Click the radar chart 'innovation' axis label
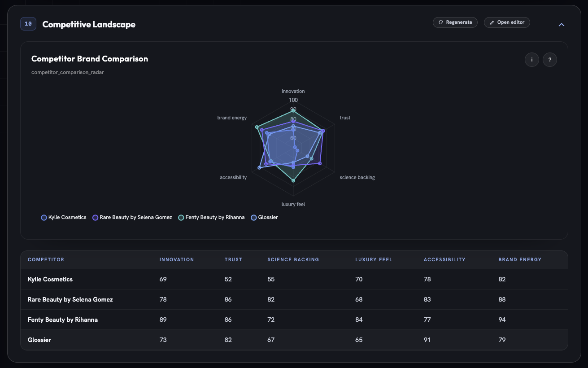Viewport: 588px width, 368px height. [x=293, y=91]
